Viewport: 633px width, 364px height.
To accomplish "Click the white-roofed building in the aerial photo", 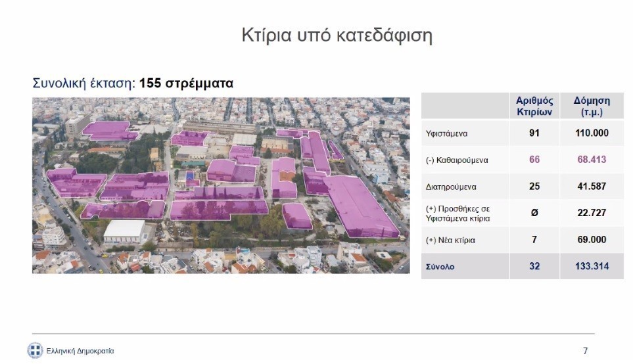I will click(x=125, y=231).
